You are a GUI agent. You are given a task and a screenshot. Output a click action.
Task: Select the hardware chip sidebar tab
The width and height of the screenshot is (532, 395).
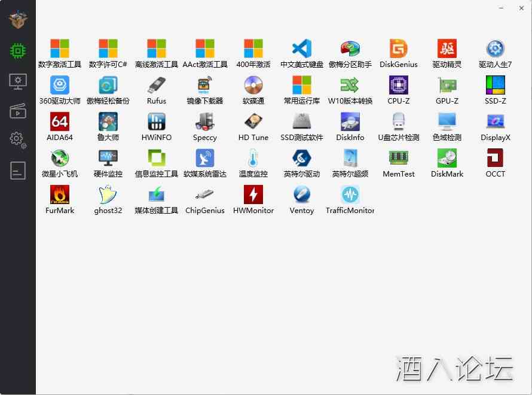coord(18,51)
